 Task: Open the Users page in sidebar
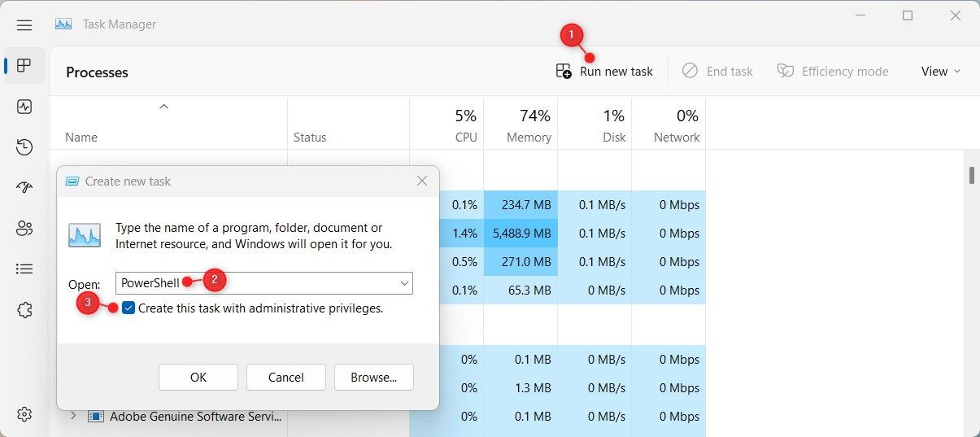24,228
